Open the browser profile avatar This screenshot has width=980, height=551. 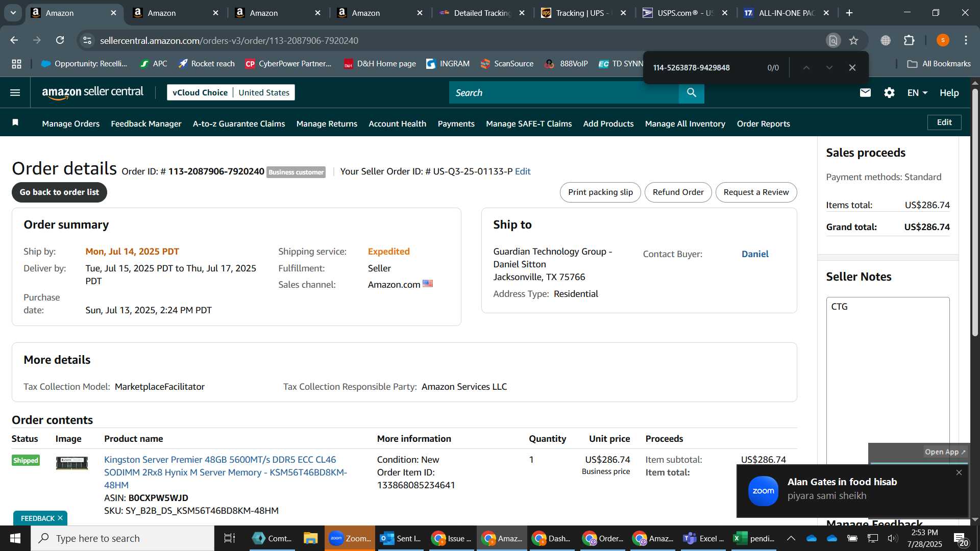943,40
